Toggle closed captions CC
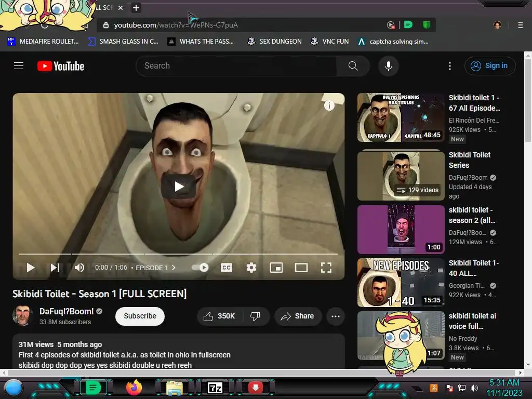This screenshot has height=399, width=532. pos(227,268)
